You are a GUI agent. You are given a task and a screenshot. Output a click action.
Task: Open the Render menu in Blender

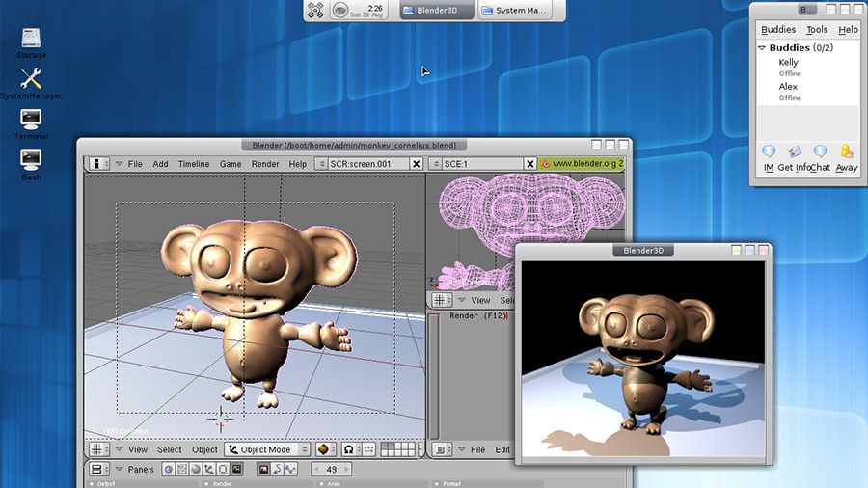[265, 164]
